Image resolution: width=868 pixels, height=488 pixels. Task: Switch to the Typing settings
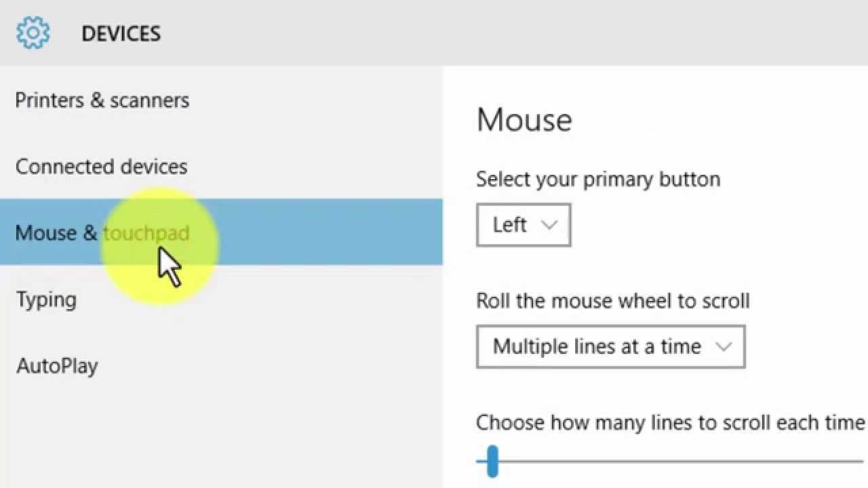coord(46,300)
